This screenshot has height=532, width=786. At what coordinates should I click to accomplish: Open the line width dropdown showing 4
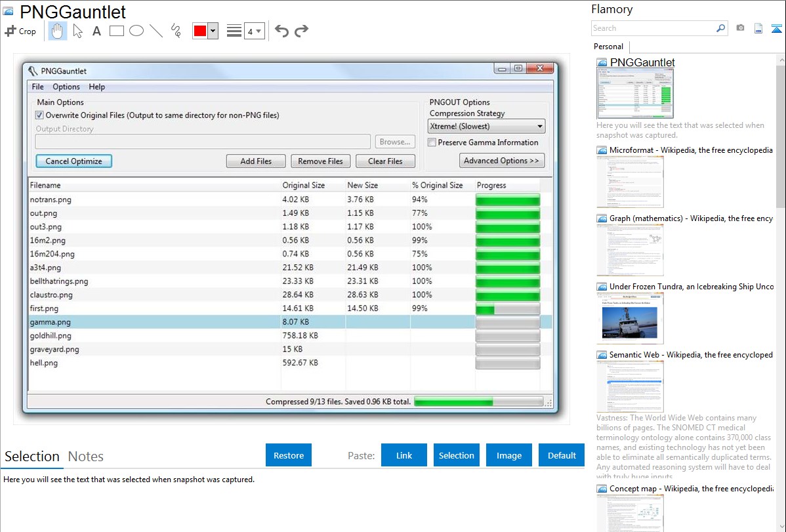pyautogui.click(x=254, y=31)
